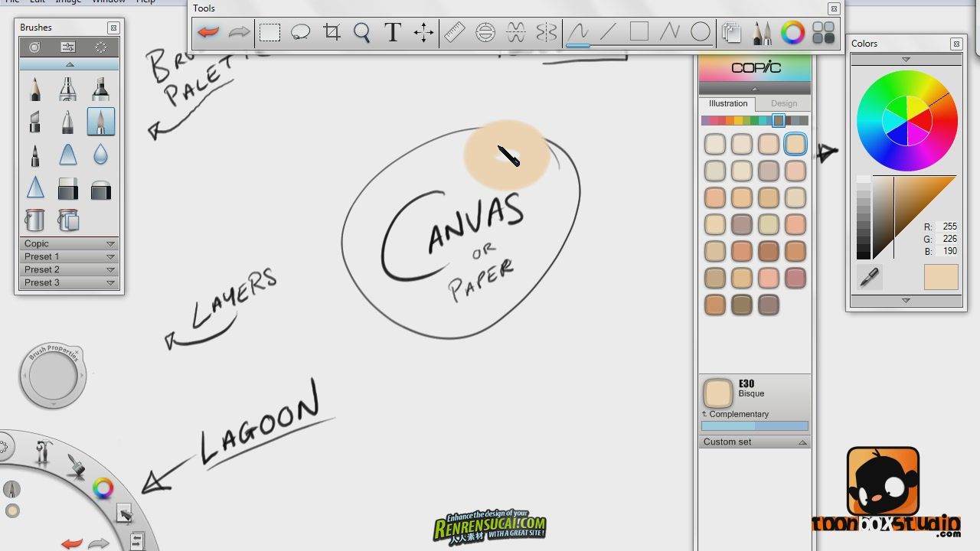Enable vertical symmetry in the Tools bar

point(547,32)
